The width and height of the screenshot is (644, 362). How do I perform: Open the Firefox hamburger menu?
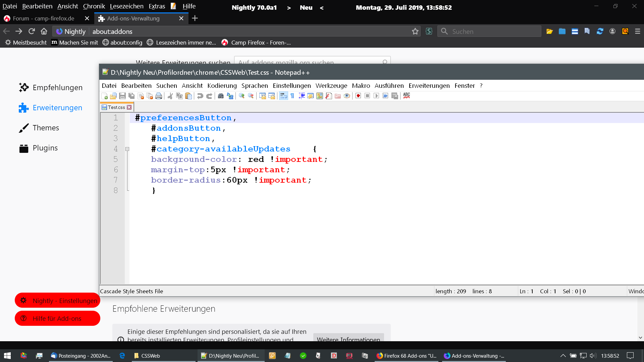(x=638, y=32)
